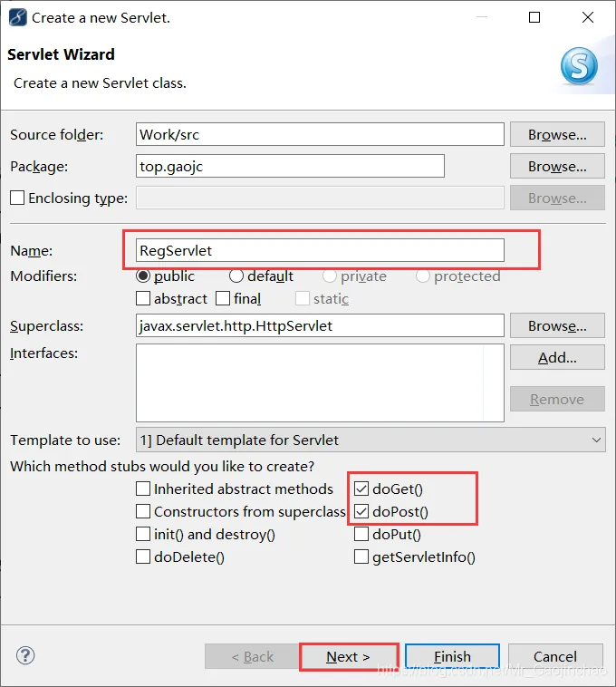Image resolution: width=616 pixels, height=687 pixels.
Task: Click Browse next to Source folder
Action: pyautogui.click(x=557, y=134)
